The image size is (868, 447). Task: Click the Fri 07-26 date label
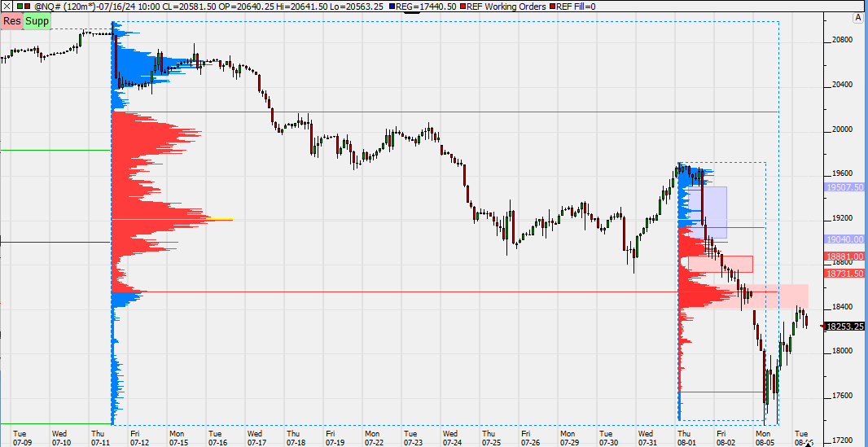(530, 437)
